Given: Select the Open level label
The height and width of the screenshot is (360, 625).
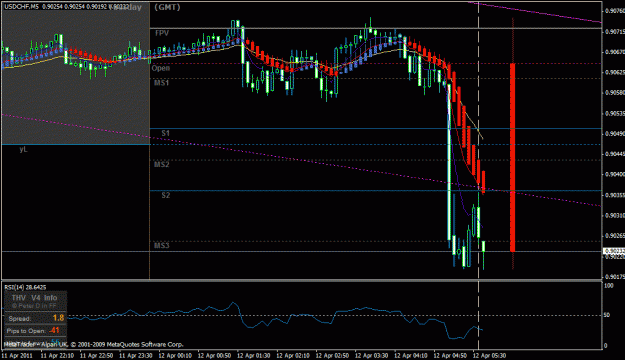Looking at the screenshot, I should [x=161, y=68].
